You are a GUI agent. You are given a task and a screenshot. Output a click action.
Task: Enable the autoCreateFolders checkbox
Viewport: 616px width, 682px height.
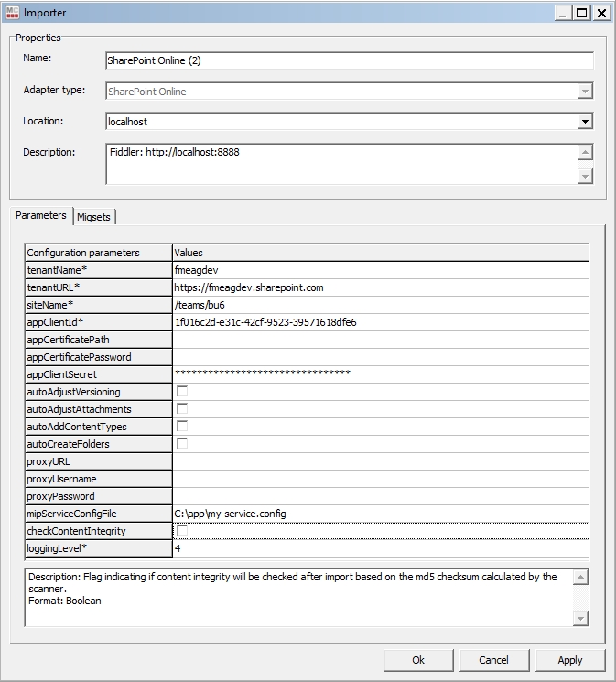[182, 444]
